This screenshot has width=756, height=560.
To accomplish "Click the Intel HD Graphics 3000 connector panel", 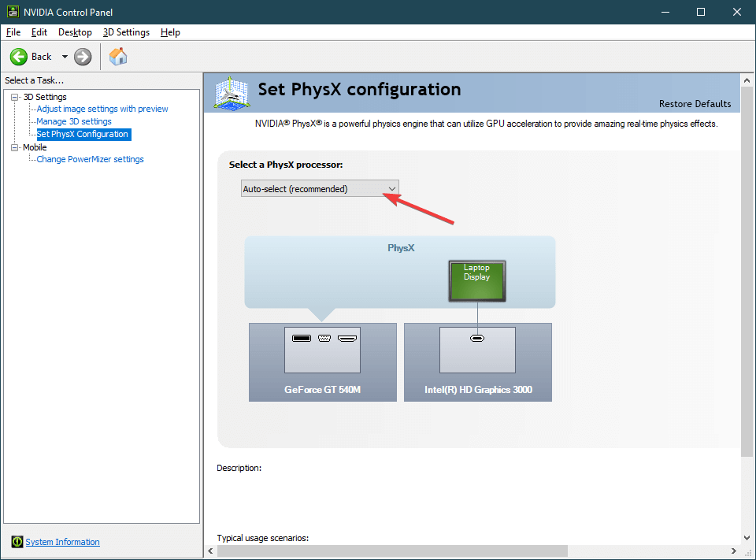I will tap(477, 350).
